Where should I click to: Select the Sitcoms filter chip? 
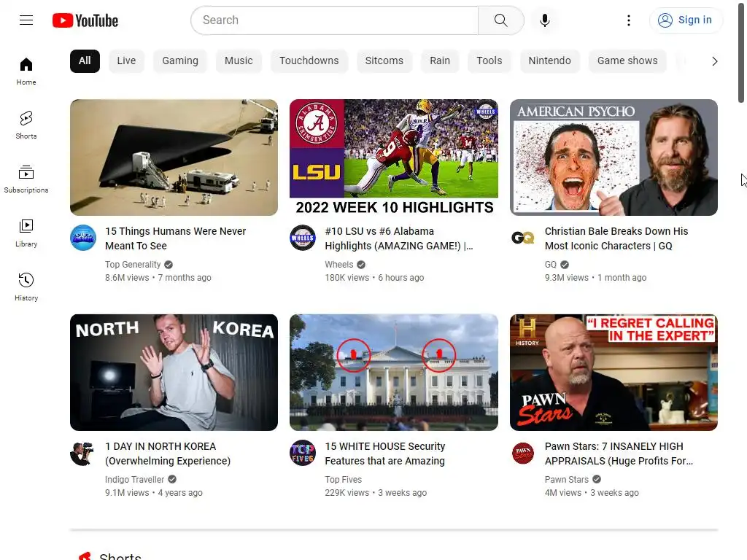pyautogui.click(x=384, y=61)
